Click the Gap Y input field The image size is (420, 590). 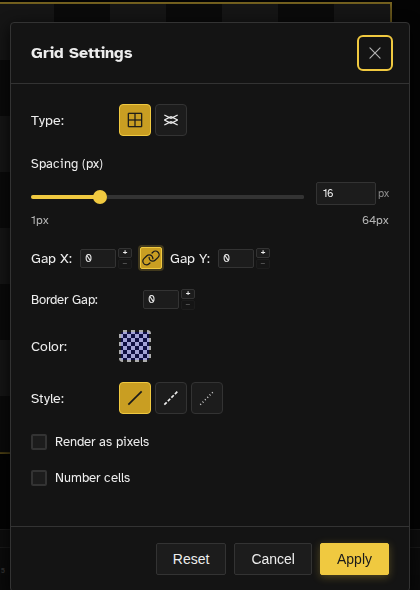pyautogui.click(x=236, y=258)
